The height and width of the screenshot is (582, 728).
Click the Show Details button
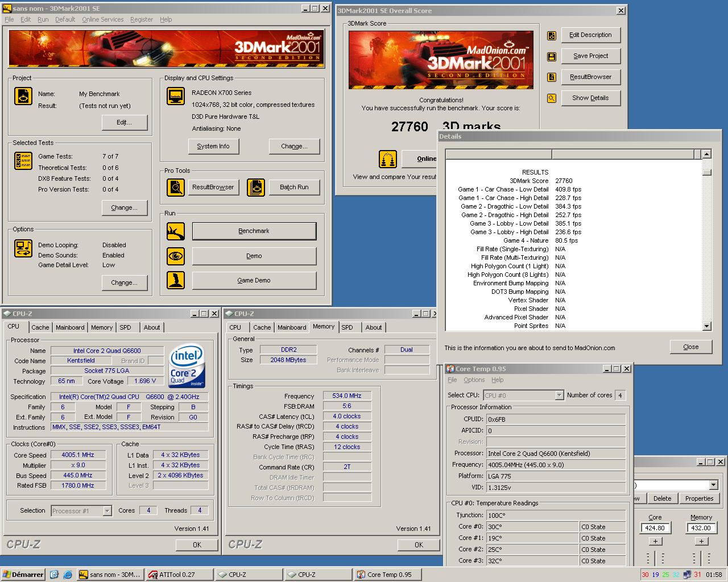[590, 98]
